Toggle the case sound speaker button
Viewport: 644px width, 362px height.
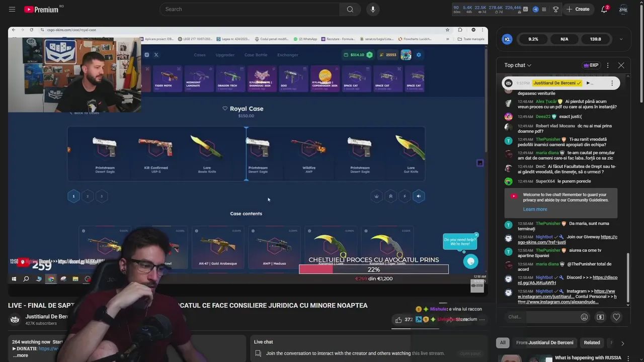[419, 196]
